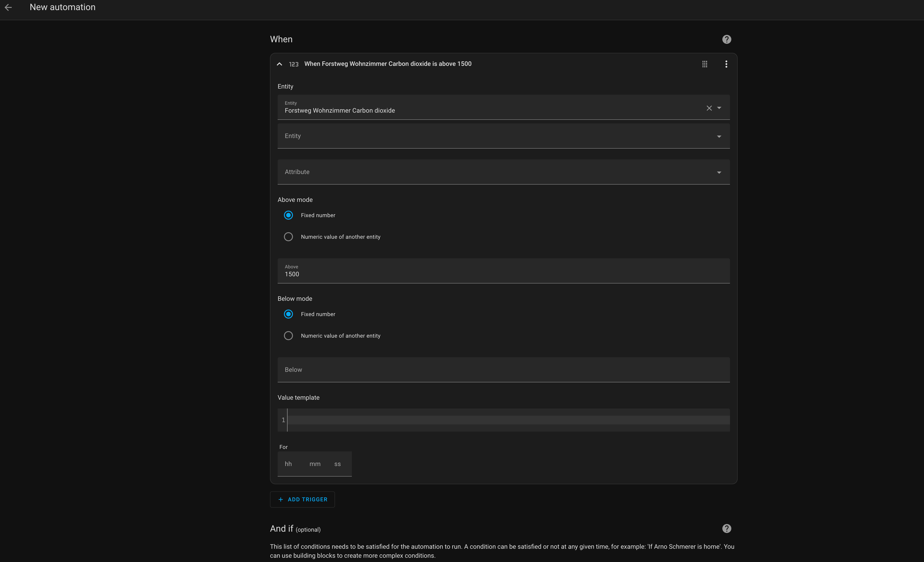924x562 pixels.
Task: Collapse the trigger card with the chevron
Action: 279,64
